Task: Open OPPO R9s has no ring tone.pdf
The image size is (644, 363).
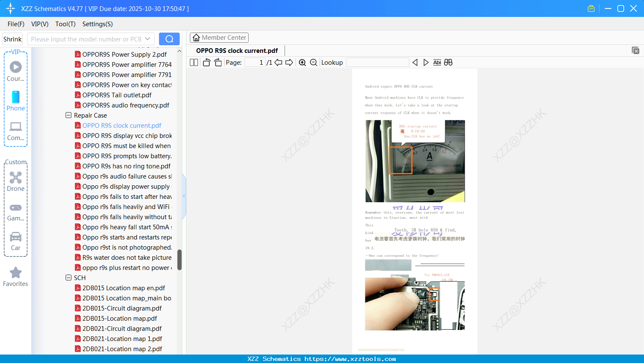Action: [126, 166]
